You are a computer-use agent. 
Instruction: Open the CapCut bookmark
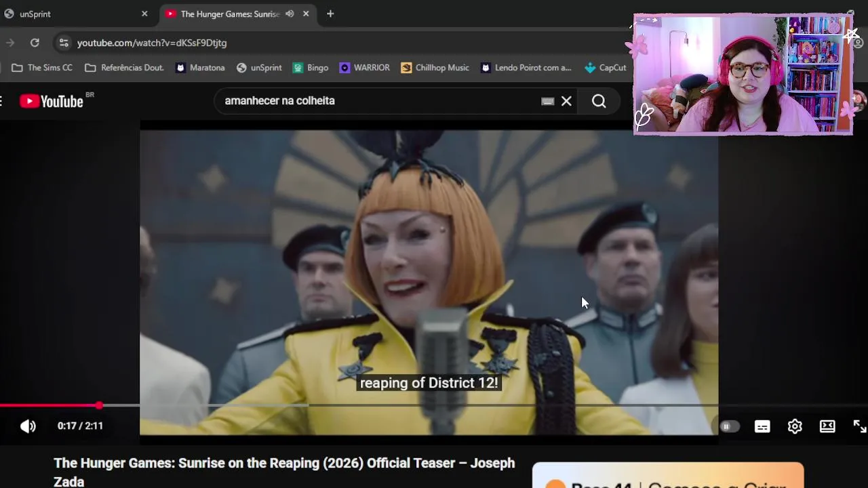(606, 68)
